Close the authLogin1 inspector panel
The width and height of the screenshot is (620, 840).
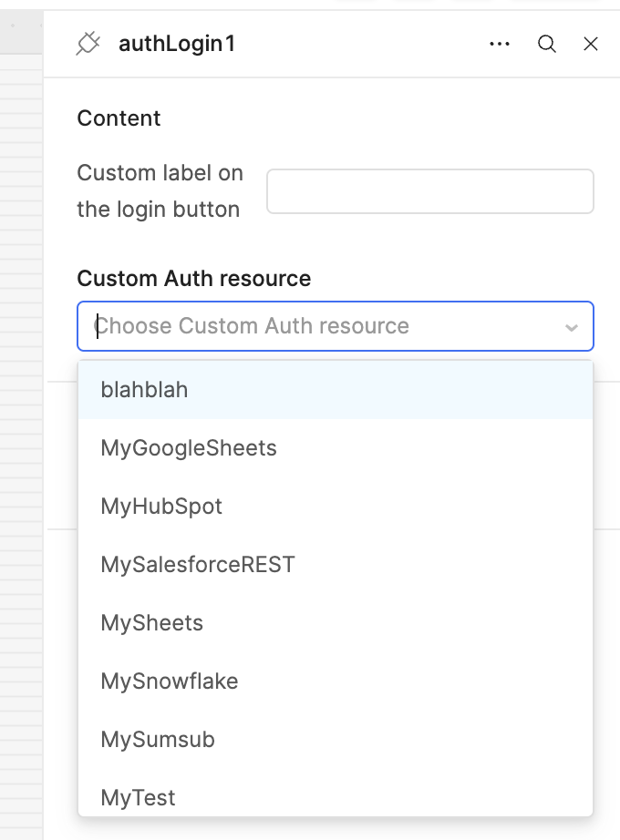pyautogui.click(x=591, y=44)
